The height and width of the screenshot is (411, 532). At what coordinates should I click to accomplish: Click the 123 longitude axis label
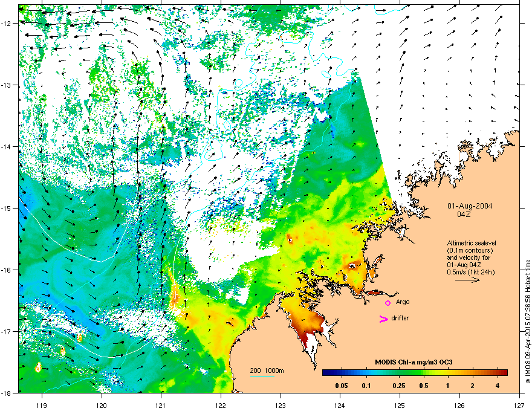tap(281, 405)
